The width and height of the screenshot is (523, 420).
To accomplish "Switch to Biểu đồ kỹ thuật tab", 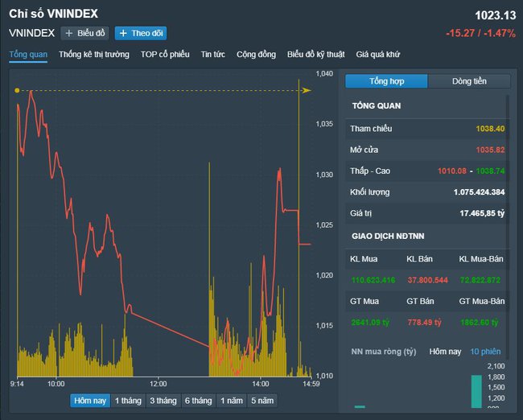I will click(316, 55).
